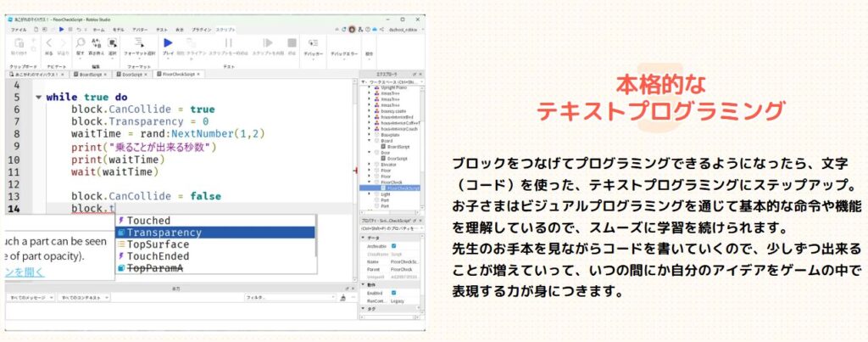Choose TopSurface from autocomplete list
The height and width of the screenshot is (342, 868).
pyautogui.click(x=216, y=244)
